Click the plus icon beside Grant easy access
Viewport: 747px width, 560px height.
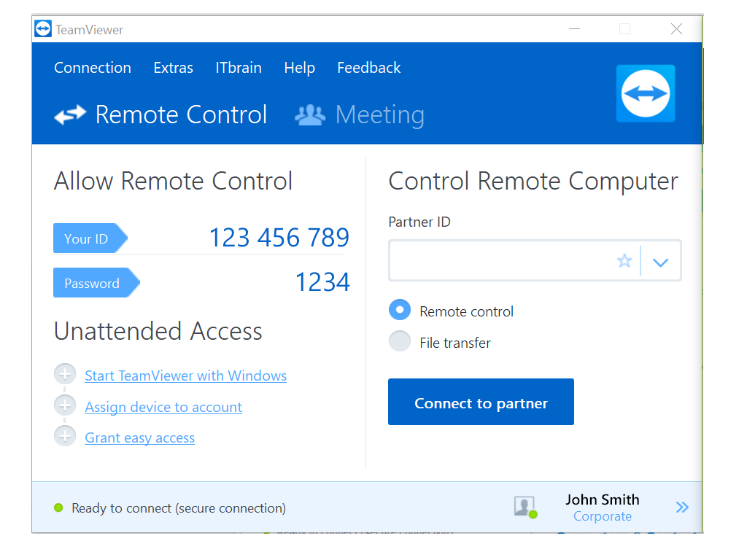(64, 435)
